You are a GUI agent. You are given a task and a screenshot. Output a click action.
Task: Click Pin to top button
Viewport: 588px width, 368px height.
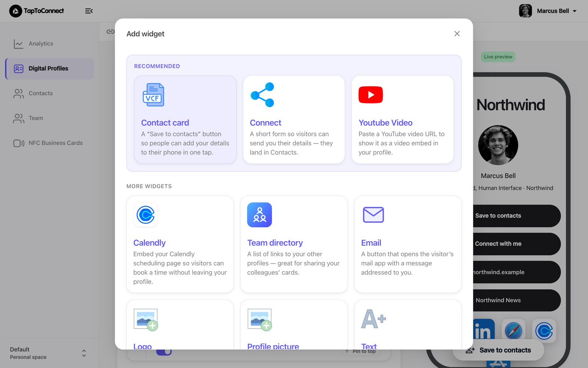pyautogui.click(x=361, y=351)
